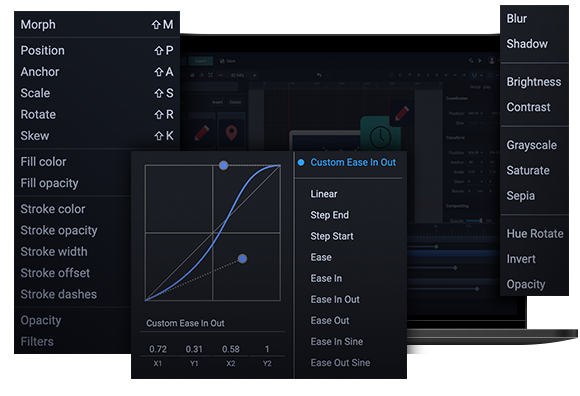Viewport: 580px width, 396px height.
Task: Select the Ease Out preset
Action: 330,320
